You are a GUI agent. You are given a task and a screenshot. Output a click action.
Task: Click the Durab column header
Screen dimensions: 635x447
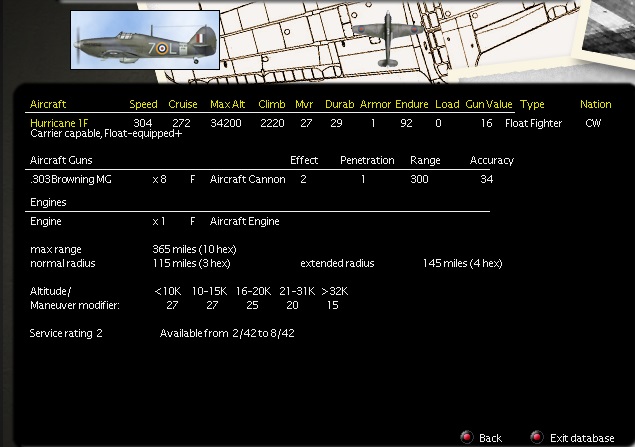[339, 104]
